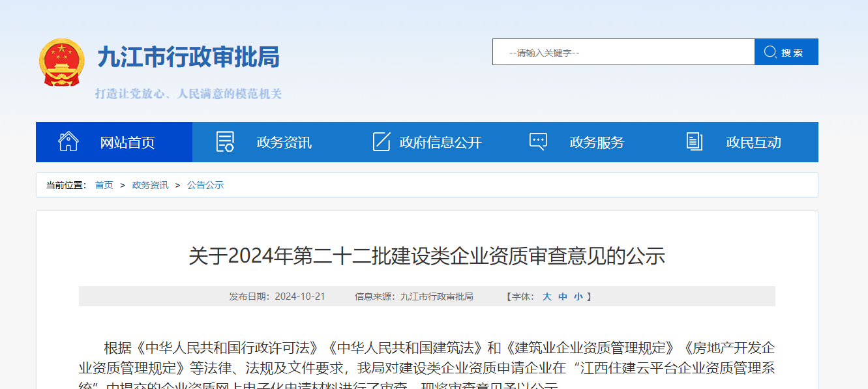Open the 政务服务 navigation menu

(x=597, y=142)
